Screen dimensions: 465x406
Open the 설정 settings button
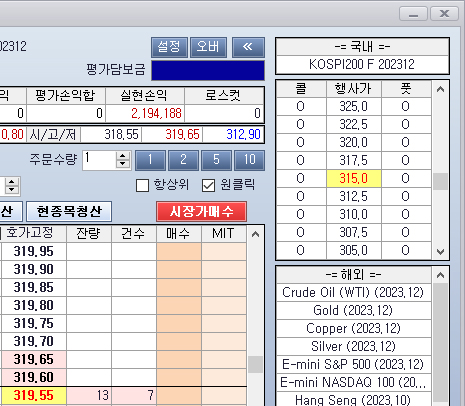(169, 47)
